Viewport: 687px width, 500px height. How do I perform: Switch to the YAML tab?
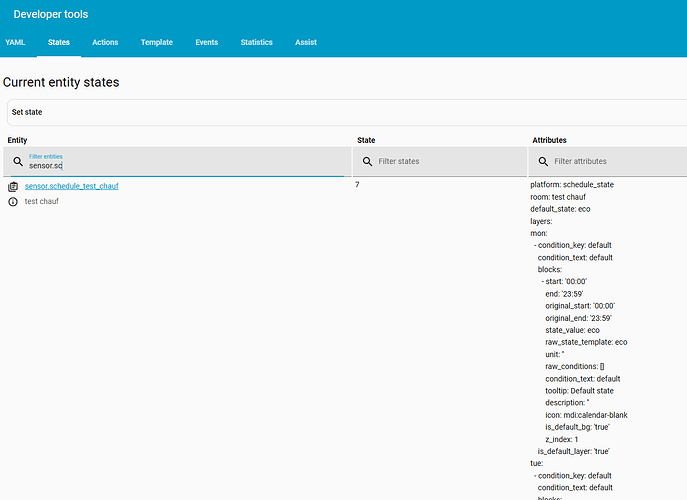coord(15,43)
